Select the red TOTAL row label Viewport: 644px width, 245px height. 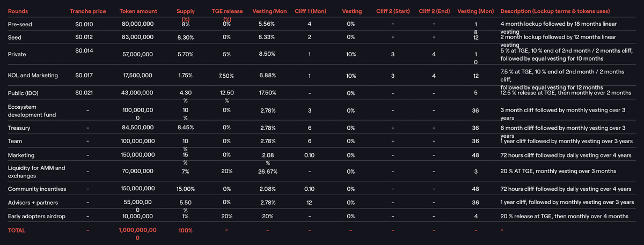point(17,230)
